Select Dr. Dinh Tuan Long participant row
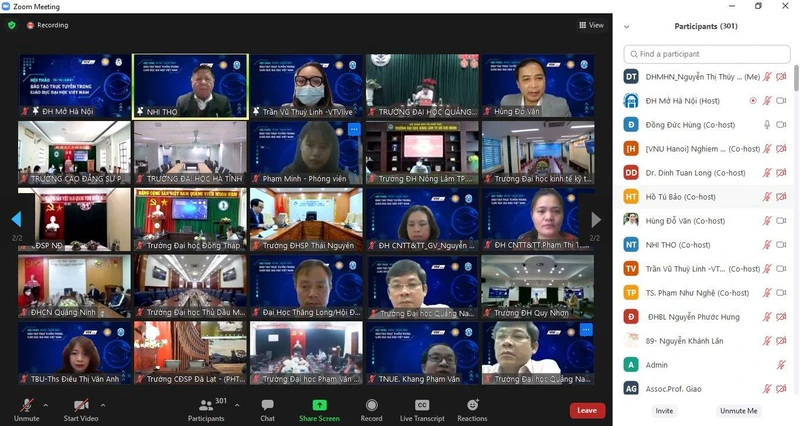 (x=707, y=173)
